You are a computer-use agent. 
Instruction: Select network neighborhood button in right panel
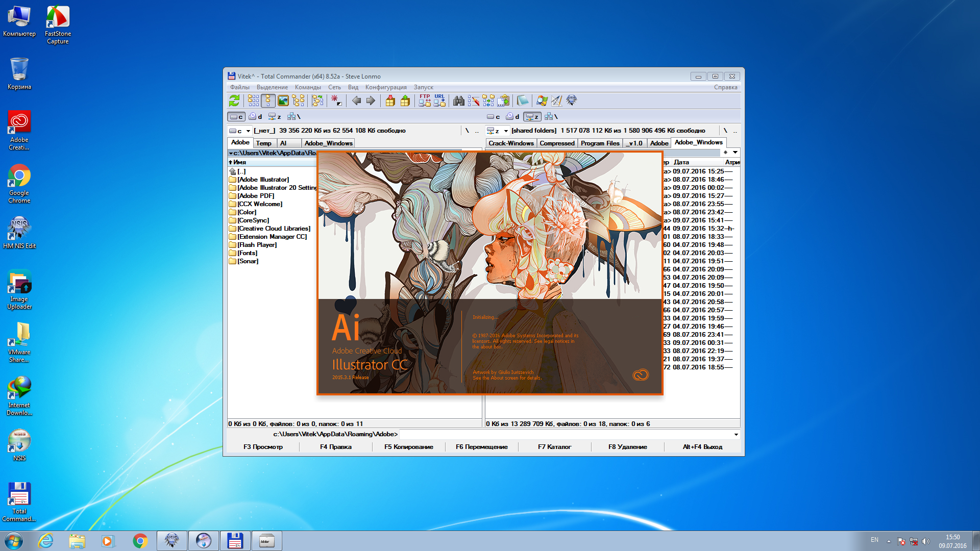click(551, 117)
